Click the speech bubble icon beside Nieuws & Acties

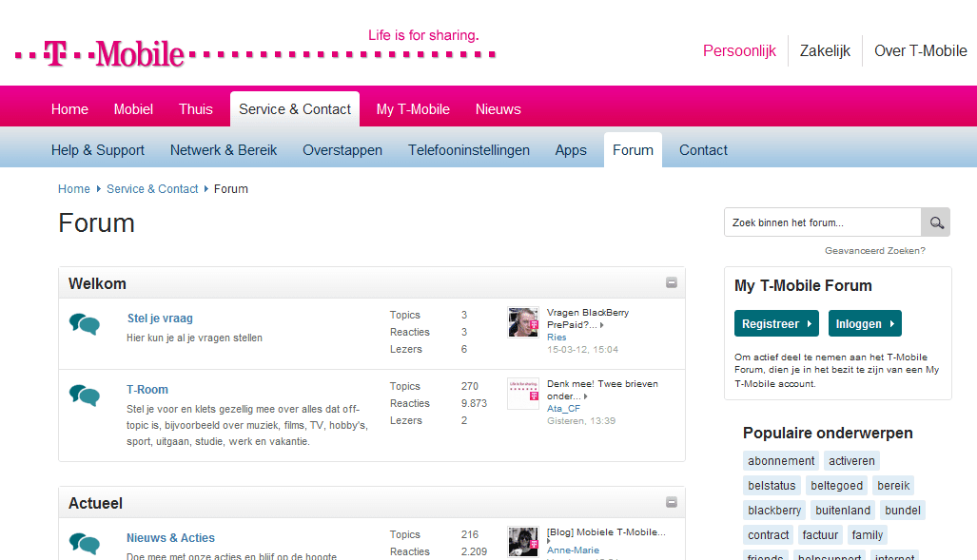point(85,544)
